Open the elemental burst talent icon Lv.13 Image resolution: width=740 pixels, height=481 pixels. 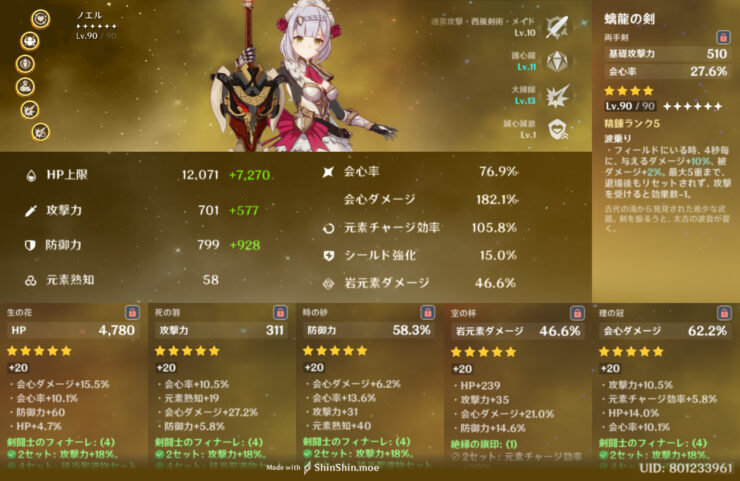pyautogui.click(x=557, y=96)
